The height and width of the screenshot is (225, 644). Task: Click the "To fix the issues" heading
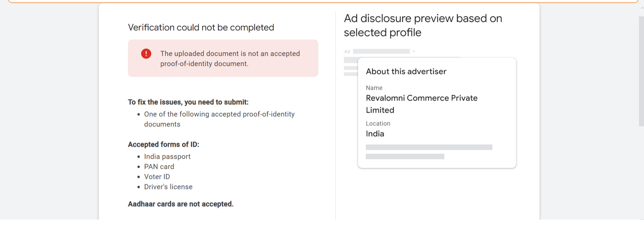[x=188, y=102]
